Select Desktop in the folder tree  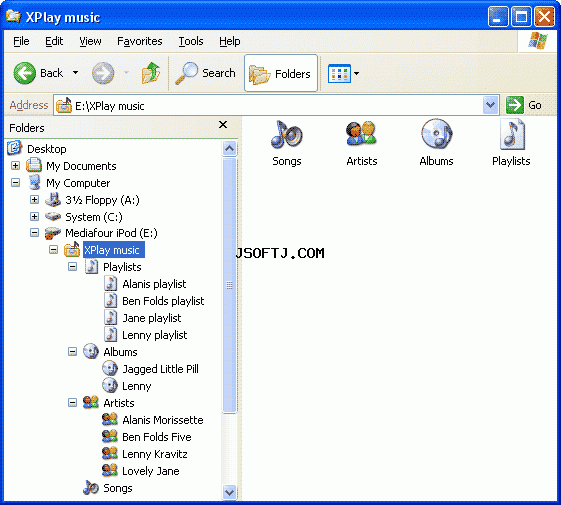click(47, 149)
